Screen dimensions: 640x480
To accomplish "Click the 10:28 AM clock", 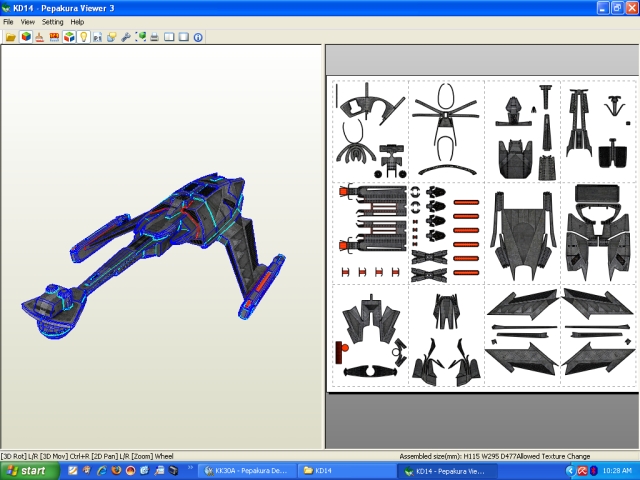I will (x=617, y=471).
